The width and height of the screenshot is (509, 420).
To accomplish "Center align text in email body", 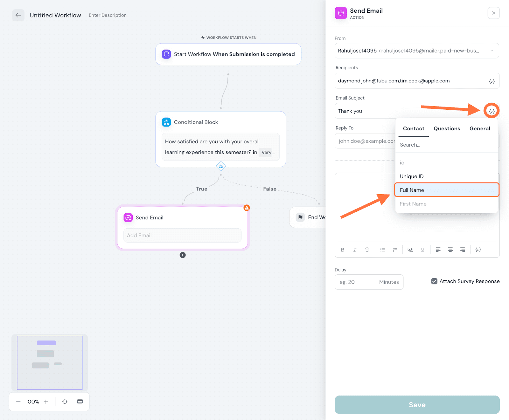I will point(450,250).
